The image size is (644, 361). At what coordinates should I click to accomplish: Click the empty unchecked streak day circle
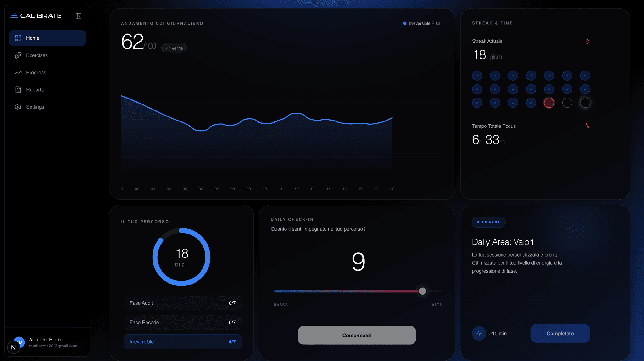tap(567, 103)
